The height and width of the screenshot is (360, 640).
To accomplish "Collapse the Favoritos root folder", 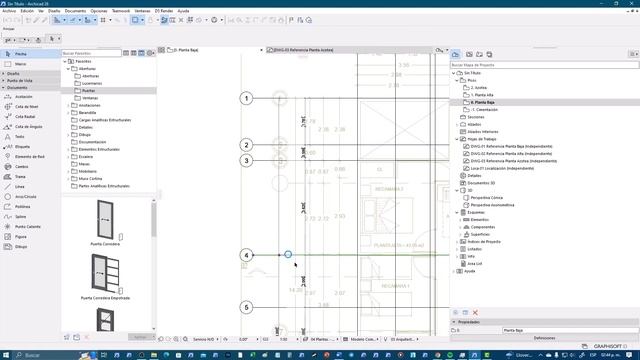I will point(64,61).
